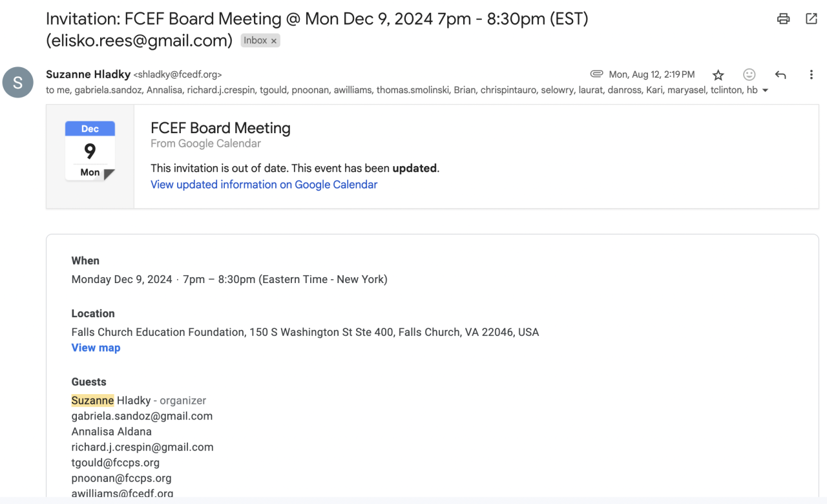
Task: Click the Dec 9 calendar thumbnail
Action: tap(90, 151)
